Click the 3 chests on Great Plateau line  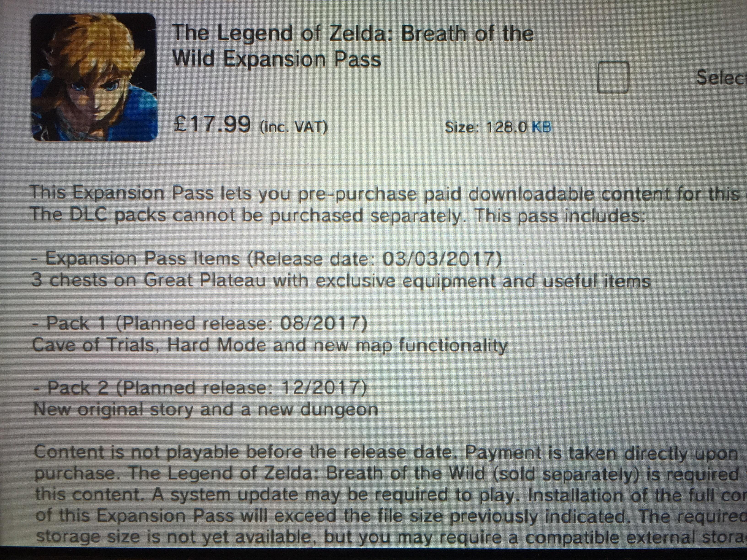pos(341,281)
